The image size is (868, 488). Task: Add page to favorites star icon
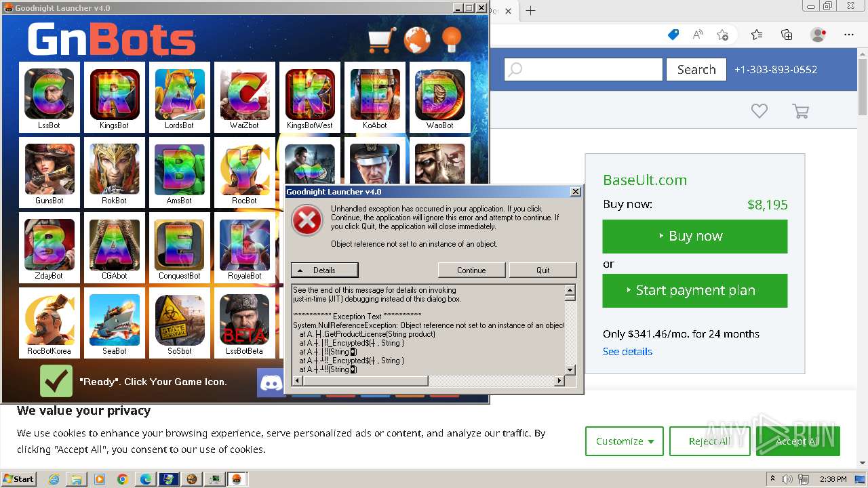[723, 35]
